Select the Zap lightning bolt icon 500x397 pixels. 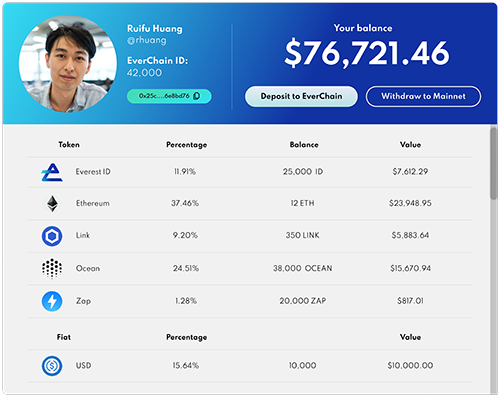(x=52, y=301)
